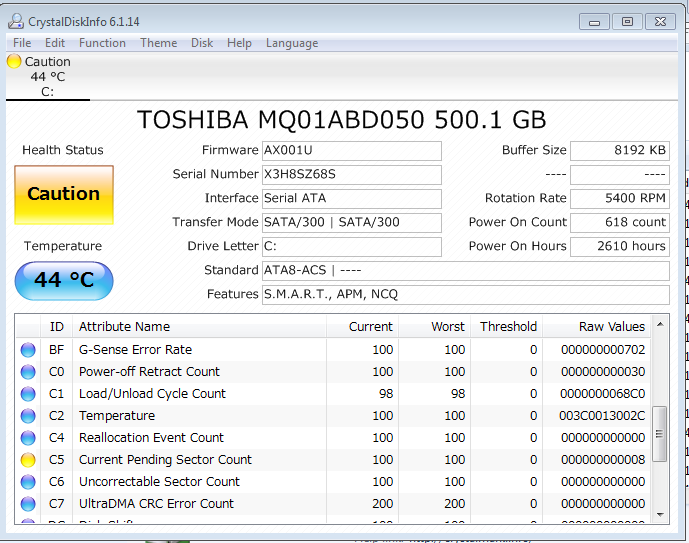Click the Transfer Mode field SATA/300
Viewport: 689px width, 543px height.
click(x=352, y=223)
